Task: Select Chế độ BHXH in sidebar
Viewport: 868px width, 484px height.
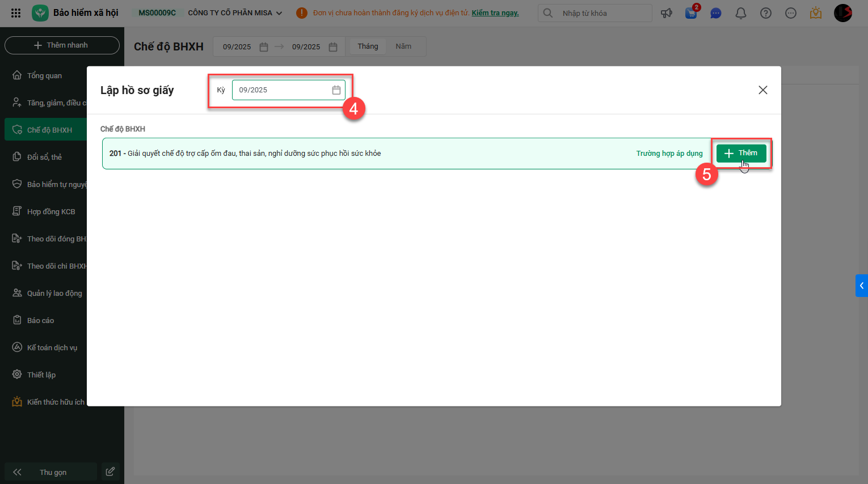Action: click(45, 130)
